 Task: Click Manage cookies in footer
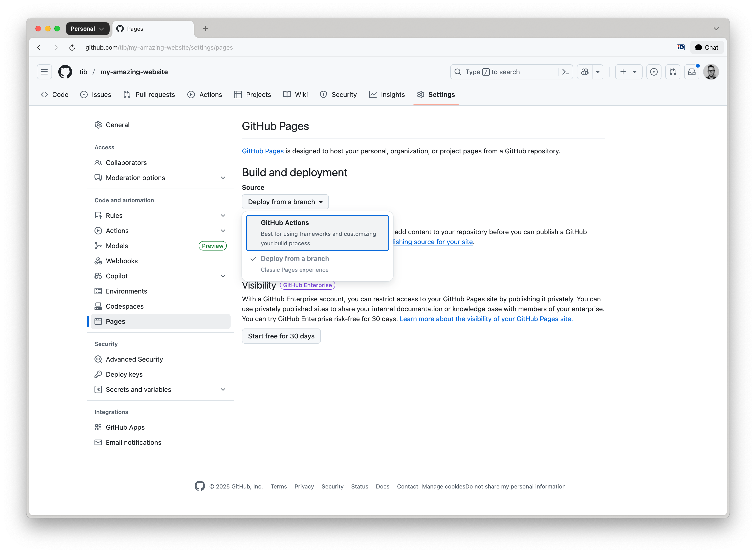(x=443, y=487)
